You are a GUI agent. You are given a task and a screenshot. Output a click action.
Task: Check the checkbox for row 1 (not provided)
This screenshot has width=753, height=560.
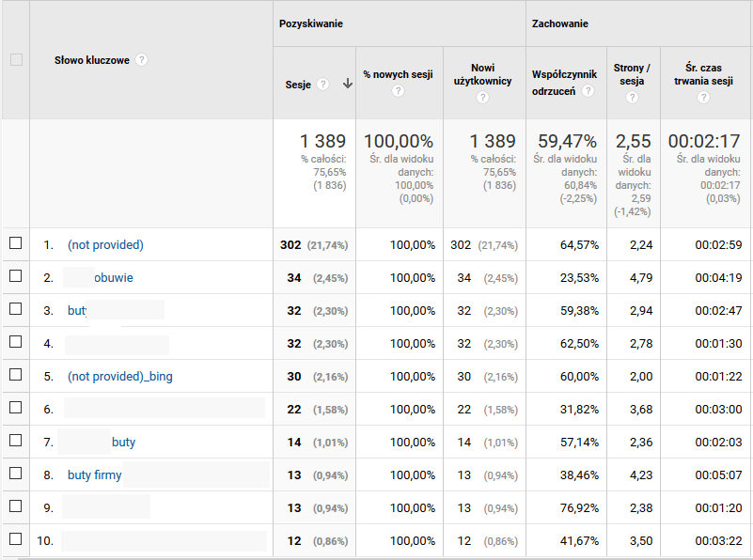pos(13,243)
